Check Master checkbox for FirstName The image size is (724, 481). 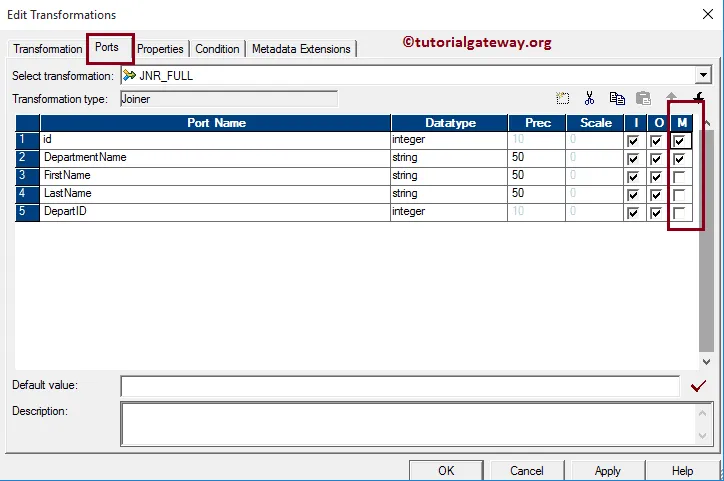click(679, 177)
